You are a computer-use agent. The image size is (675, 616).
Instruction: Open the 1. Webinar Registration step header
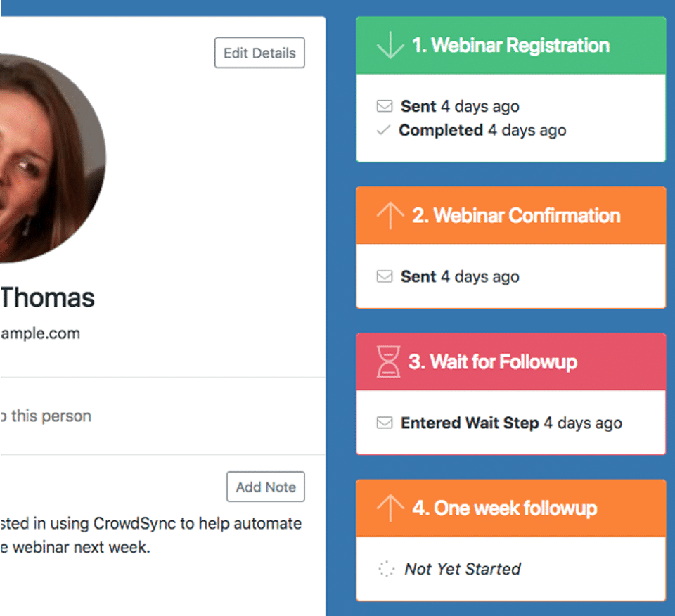coord(510,46)
